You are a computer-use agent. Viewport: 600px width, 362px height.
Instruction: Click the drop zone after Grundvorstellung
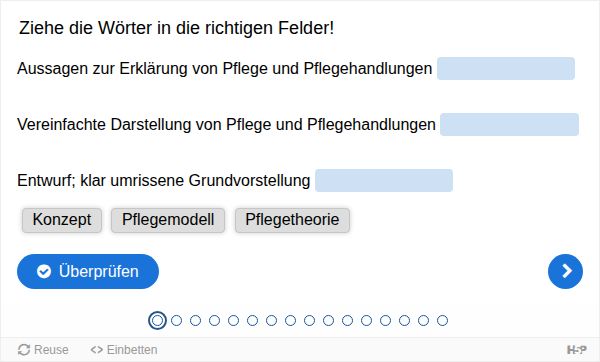click(x=384, y=180)
